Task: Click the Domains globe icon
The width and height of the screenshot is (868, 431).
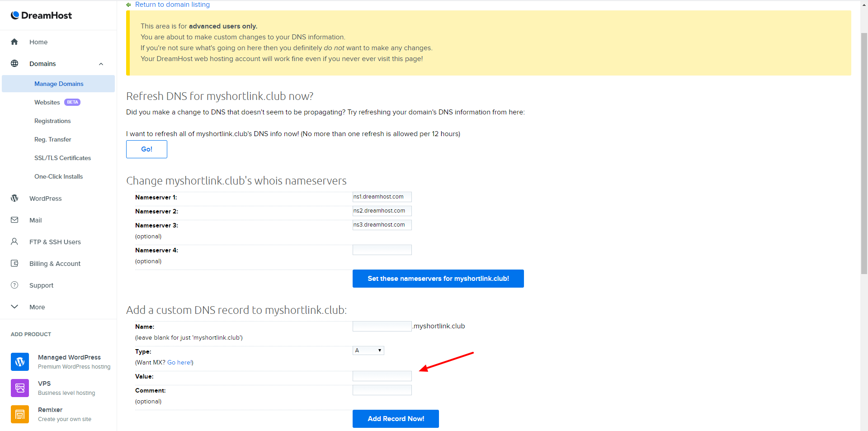Action: (x=14, y=63)
